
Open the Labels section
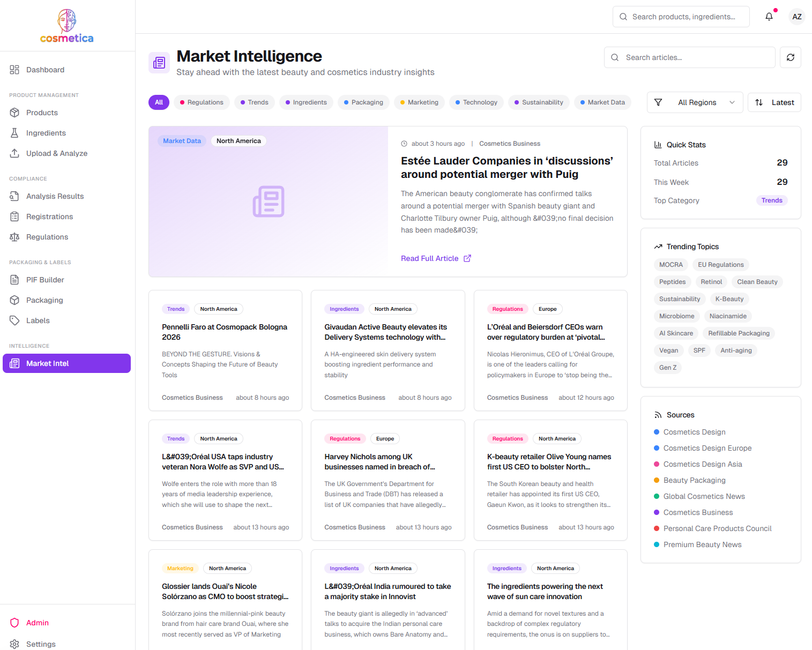click(x=38, y=320)
